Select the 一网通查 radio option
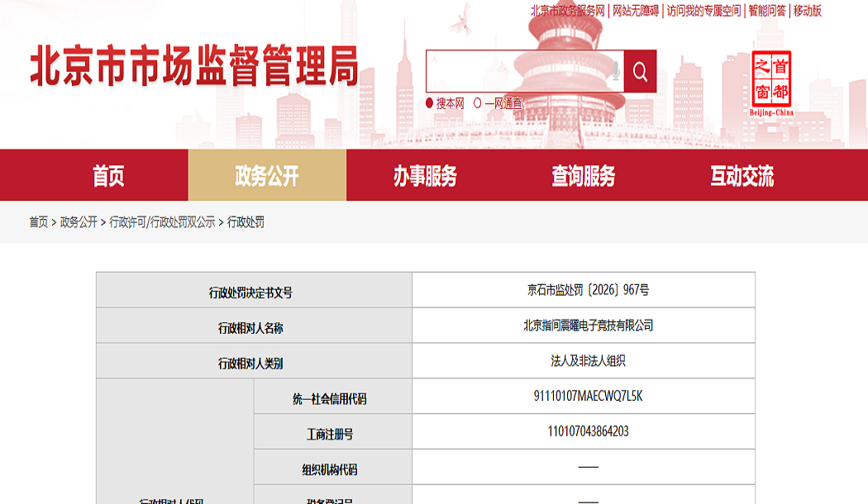The width and height of the screenshot is (868, 504). pos(477,103)
